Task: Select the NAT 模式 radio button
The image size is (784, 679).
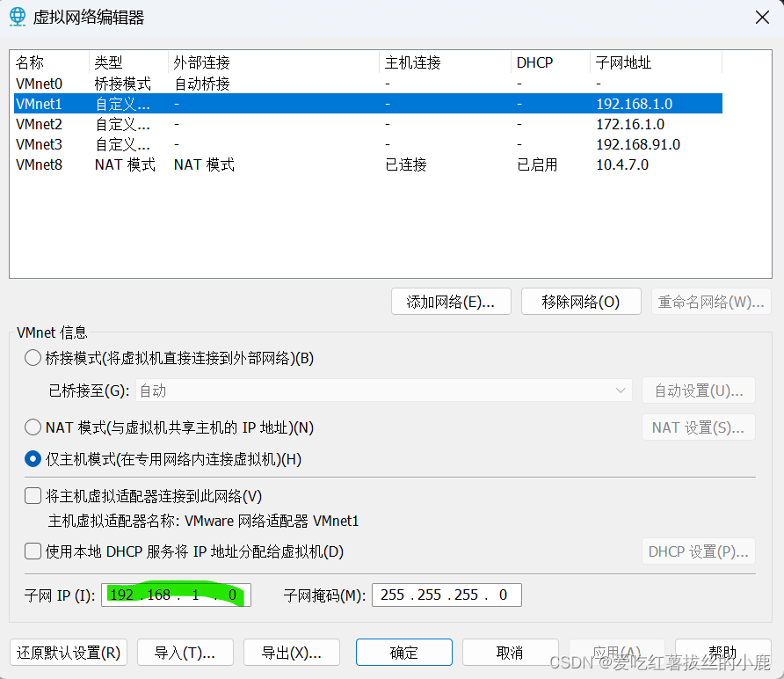Action: [33, 427]
